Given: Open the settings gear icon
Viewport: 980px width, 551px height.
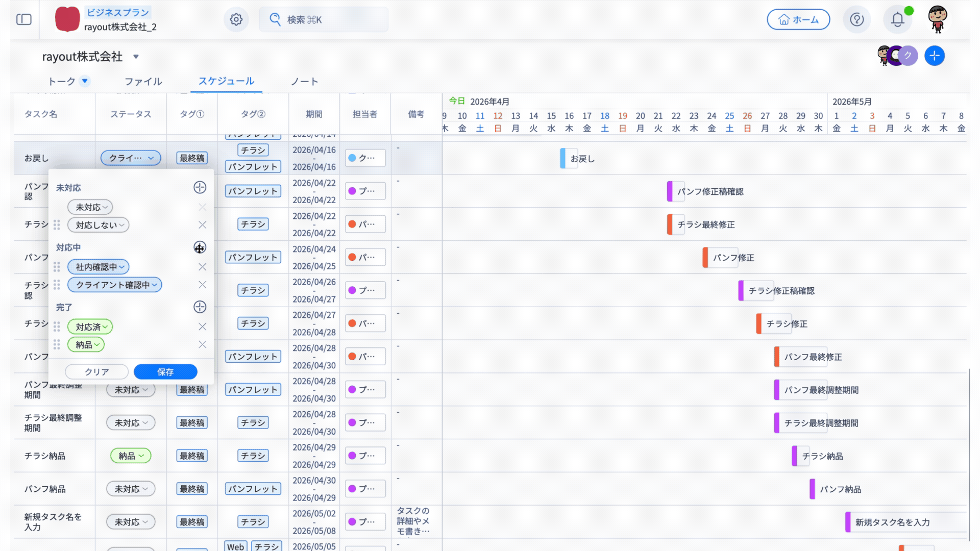Looking at the screenshot, I should click(x=236, y=19).
